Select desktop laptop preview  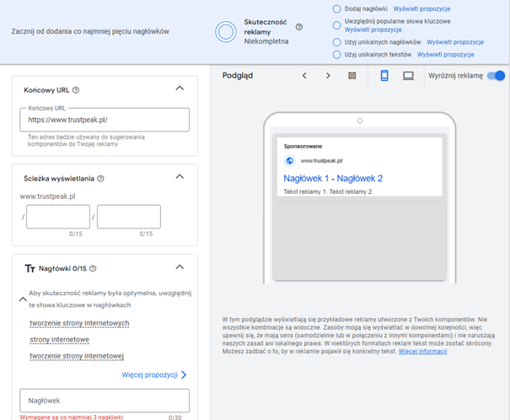pos(408,76)
